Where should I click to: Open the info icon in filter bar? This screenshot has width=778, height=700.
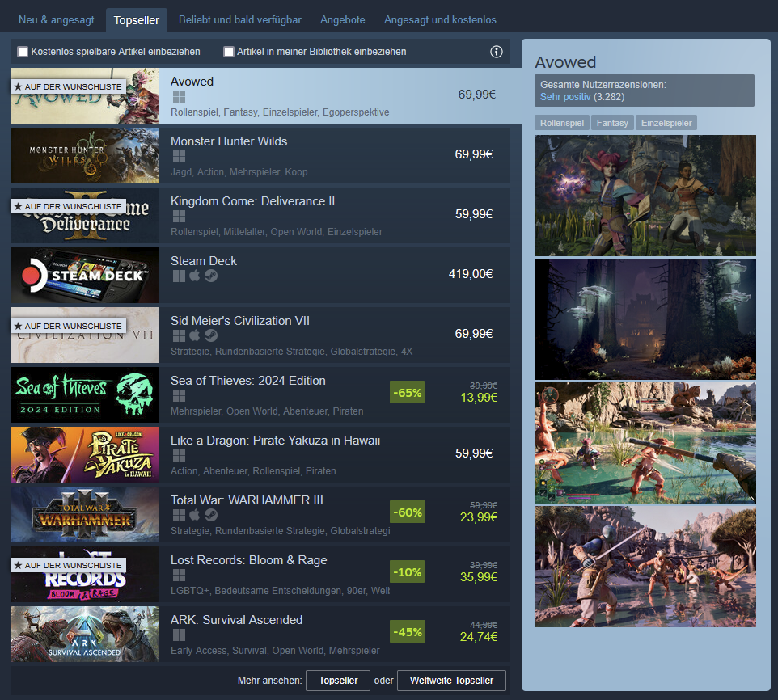click(497, 52)
